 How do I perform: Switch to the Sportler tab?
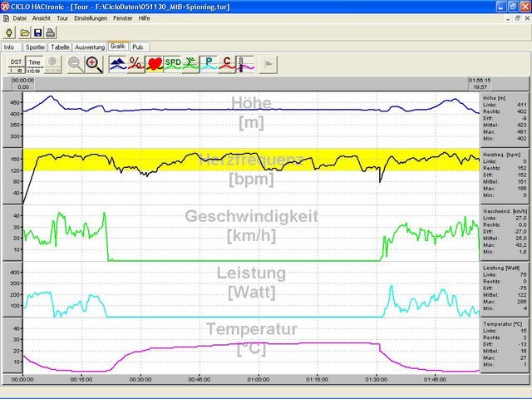pyautogui.click(x=35, y=47)
